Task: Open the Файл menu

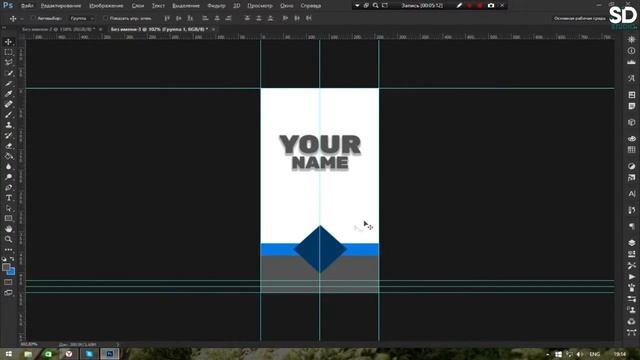Action: (27, 6)
